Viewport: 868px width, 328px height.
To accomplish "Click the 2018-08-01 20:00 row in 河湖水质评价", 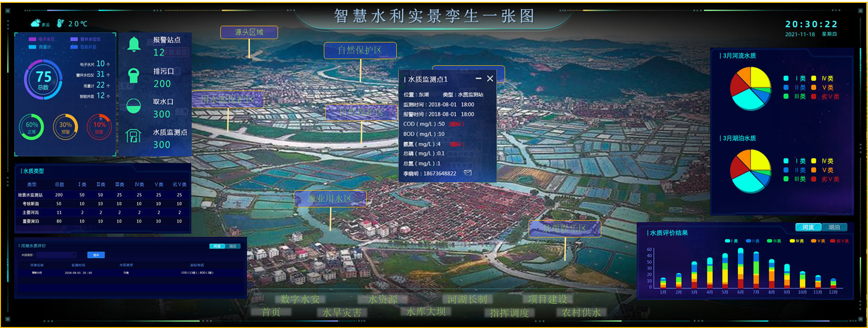I will pyautogui.click(x=130, y=273).
